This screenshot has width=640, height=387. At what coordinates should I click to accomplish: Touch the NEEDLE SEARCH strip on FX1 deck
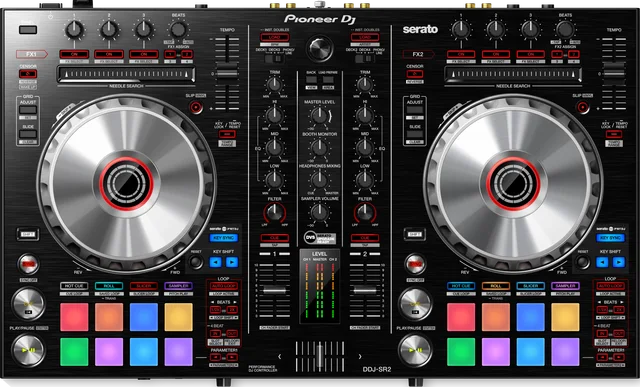click(x=126, y=75)
